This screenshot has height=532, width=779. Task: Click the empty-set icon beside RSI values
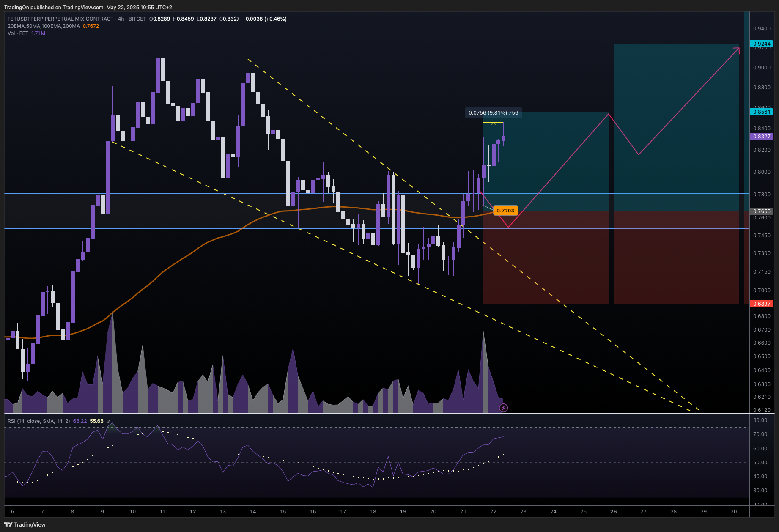tap(108, 421)
